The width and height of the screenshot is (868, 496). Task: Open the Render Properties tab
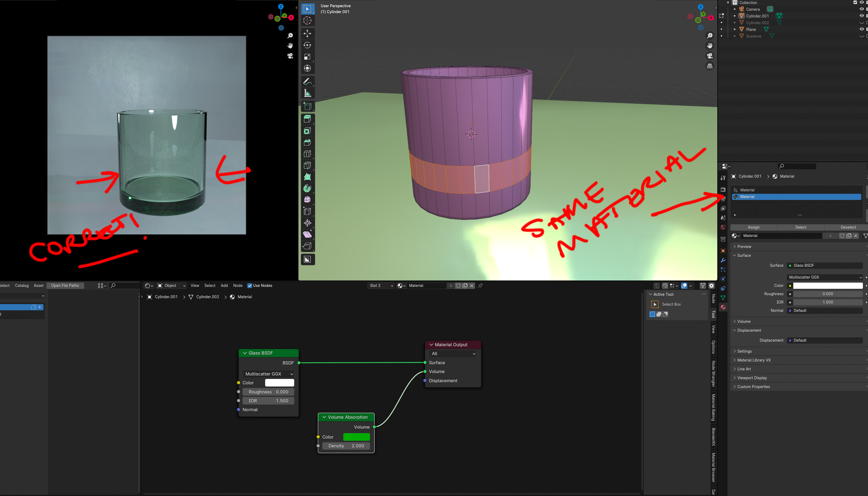[x=723, y=189]
